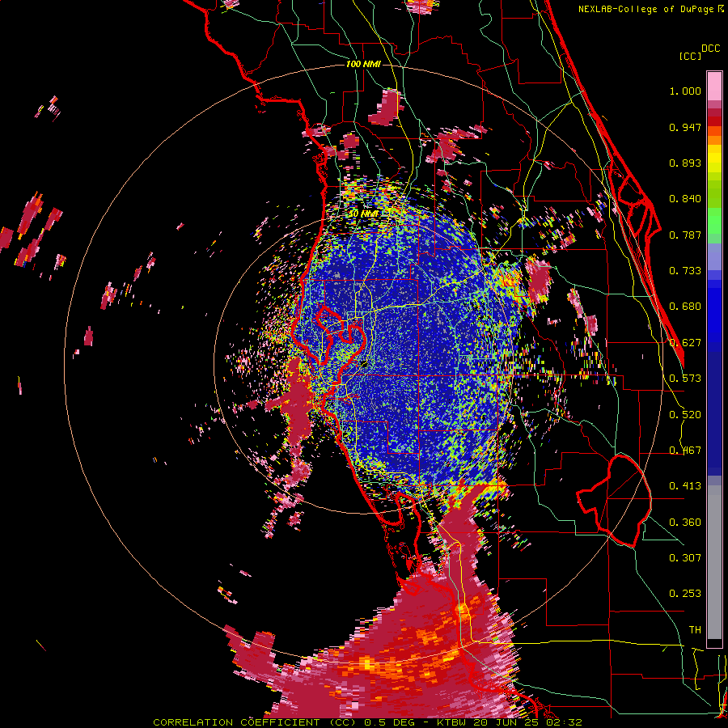Click the 0.680 color scale value
Image resolution: width=728 pixels, height=728 pixels.
pyautogui.click(x=685, y=307)
